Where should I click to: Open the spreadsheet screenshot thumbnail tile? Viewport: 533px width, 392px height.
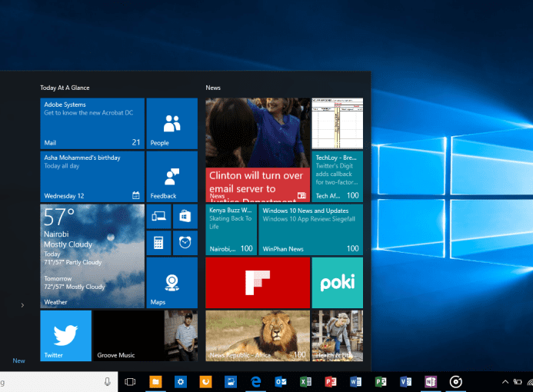338,124
